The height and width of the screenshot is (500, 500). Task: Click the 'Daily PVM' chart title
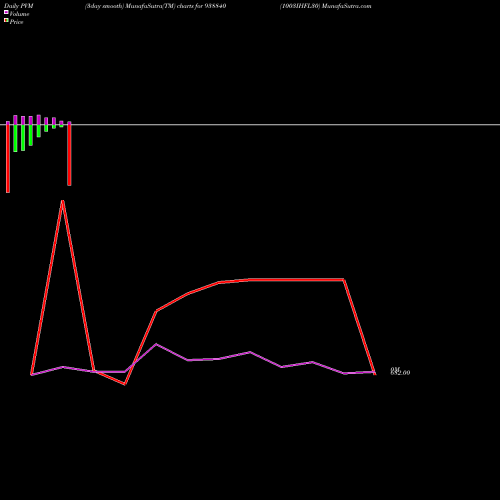pos(19,6)
